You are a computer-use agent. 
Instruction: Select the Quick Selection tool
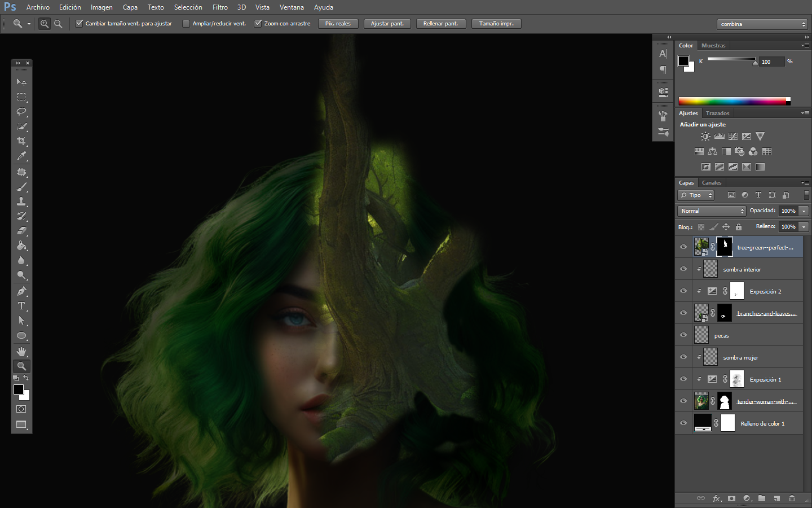coord(21,126)
